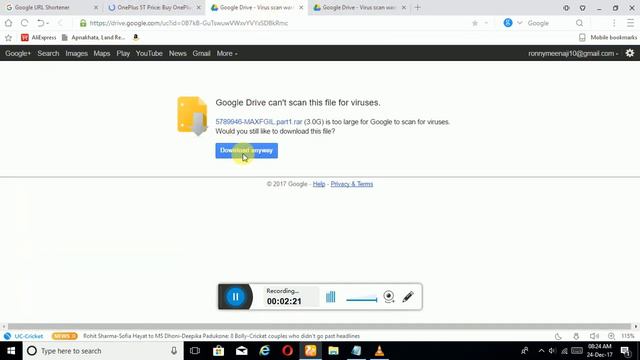Image resolution: width=640 pixels, height=360 pixels.
Task: Open the UC-Cricket status bar item
Action: 24,336
